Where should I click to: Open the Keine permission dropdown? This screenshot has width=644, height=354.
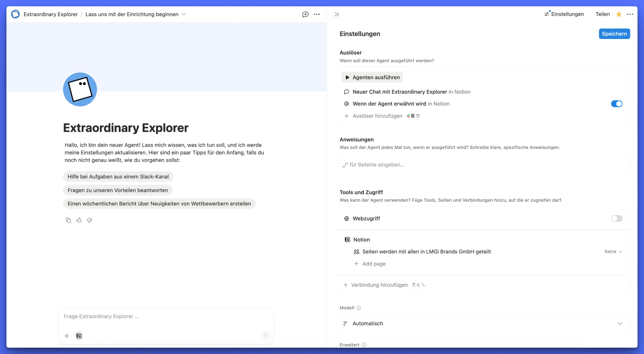pyautogui.click(x=613, y=252)
